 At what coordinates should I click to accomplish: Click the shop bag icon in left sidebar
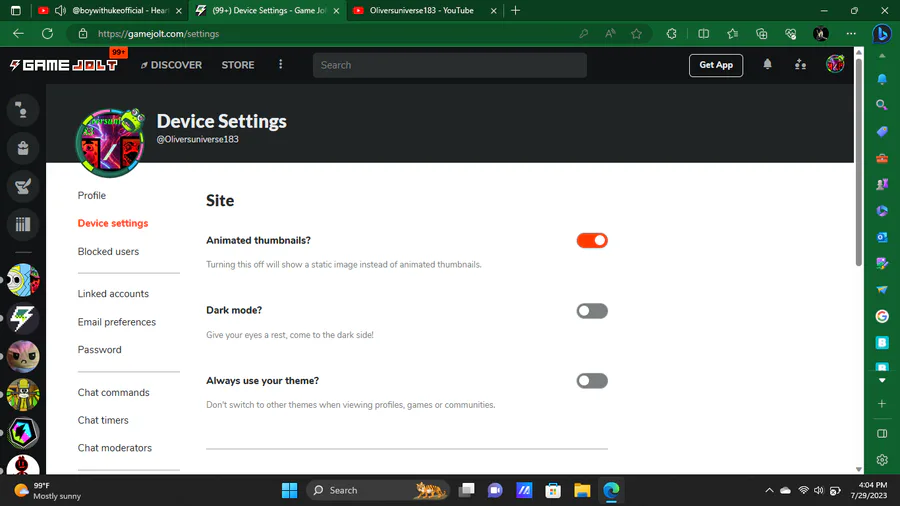click(23, 149)
